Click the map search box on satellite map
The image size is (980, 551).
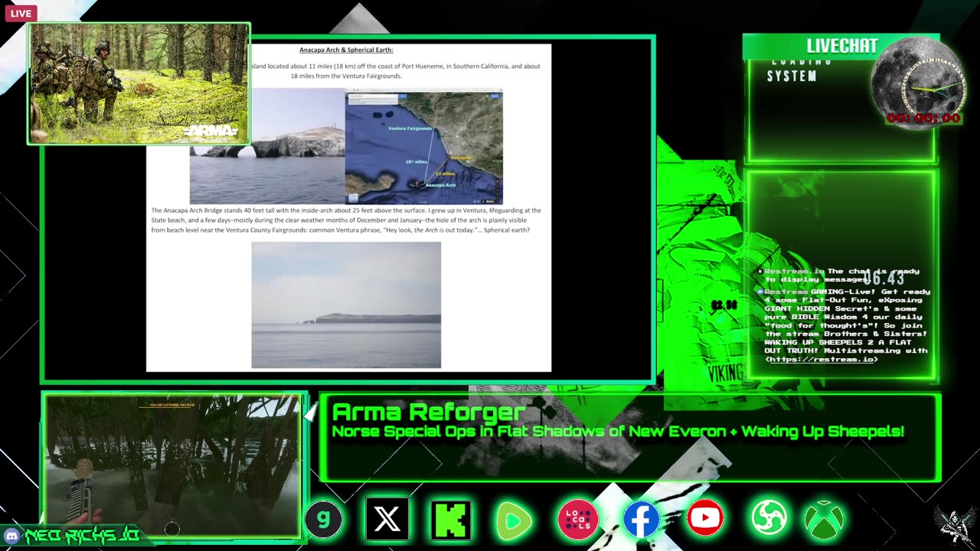372,98
